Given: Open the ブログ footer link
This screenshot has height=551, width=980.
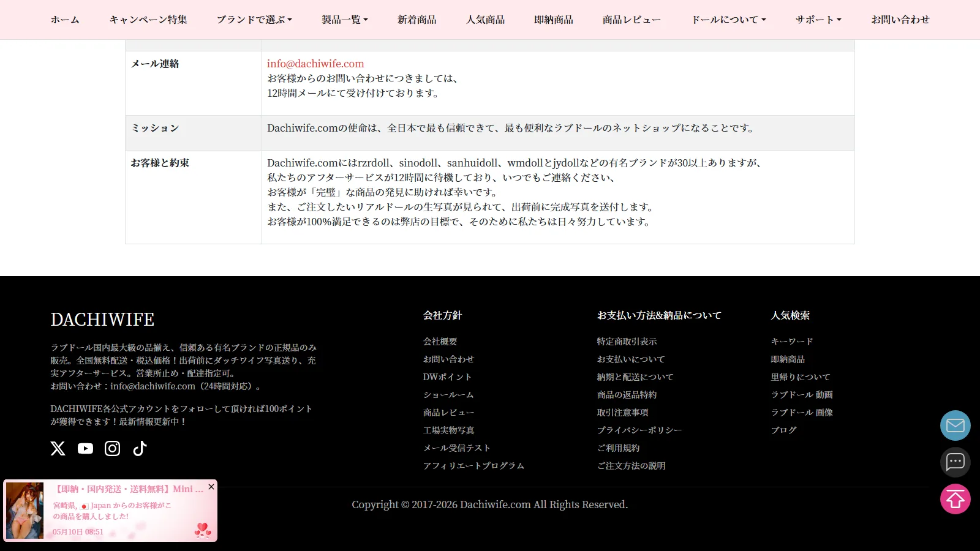Looking at the screenshot, I should pyautogui.click(x=784, y=430).
